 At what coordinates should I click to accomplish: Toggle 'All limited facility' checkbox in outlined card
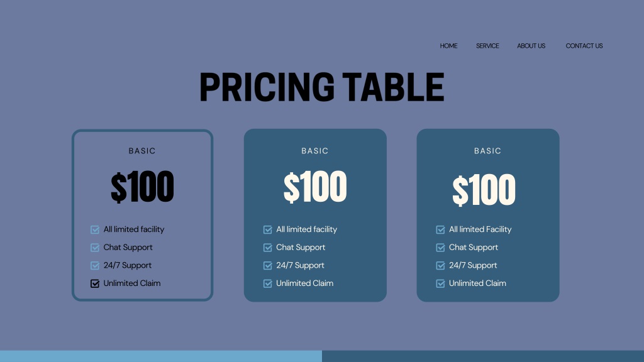pos(95,229)
